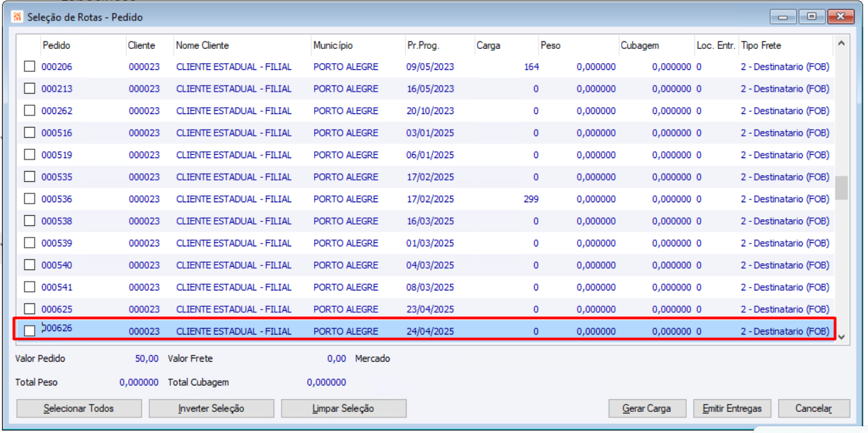868x433 pixels.
Task: Select pedido number 000536 cell
Action: (x=57, y=199)
